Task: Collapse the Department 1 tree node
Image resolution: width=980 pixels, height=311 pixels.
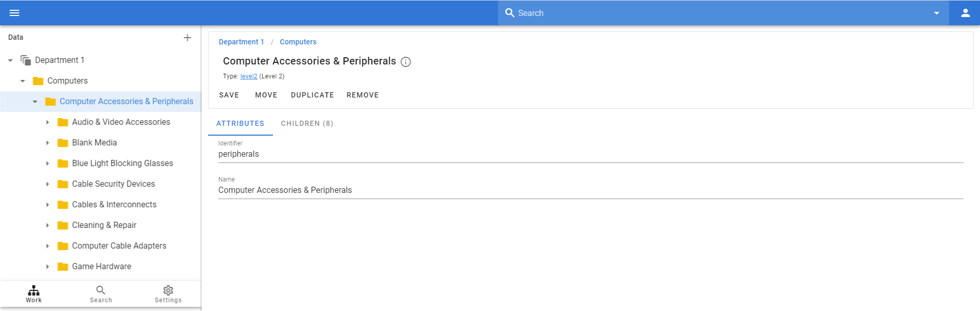Action: [10, 60]
